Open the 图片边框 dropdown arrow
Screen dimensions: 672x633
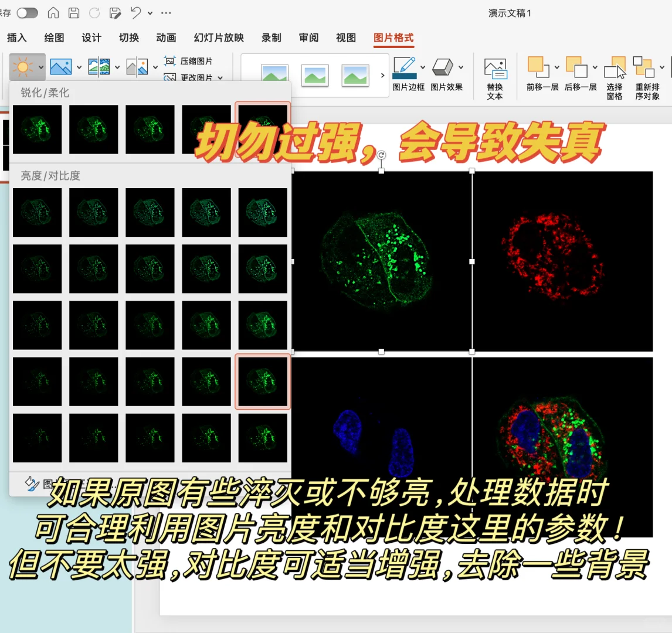point(423,67)
